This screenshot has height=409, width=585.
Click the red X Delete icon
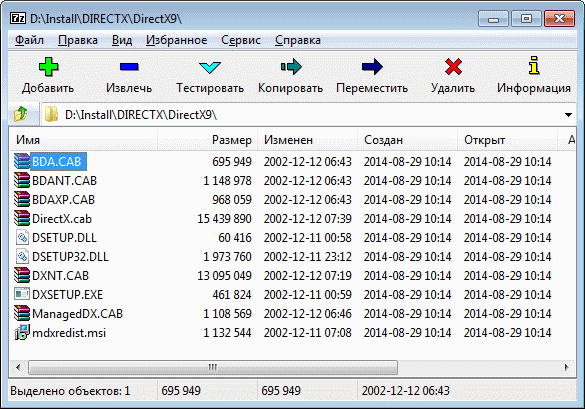click(x=453, y=67)
